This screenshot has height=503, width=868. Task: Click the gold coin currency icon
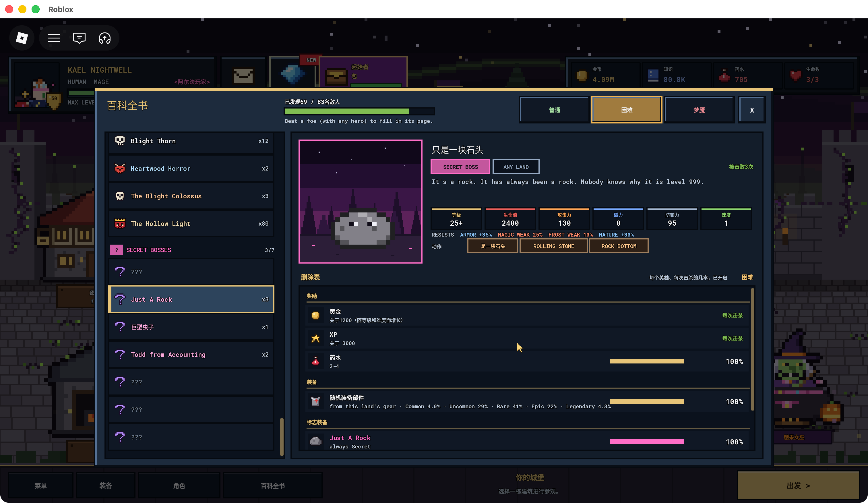pos(582,75)
